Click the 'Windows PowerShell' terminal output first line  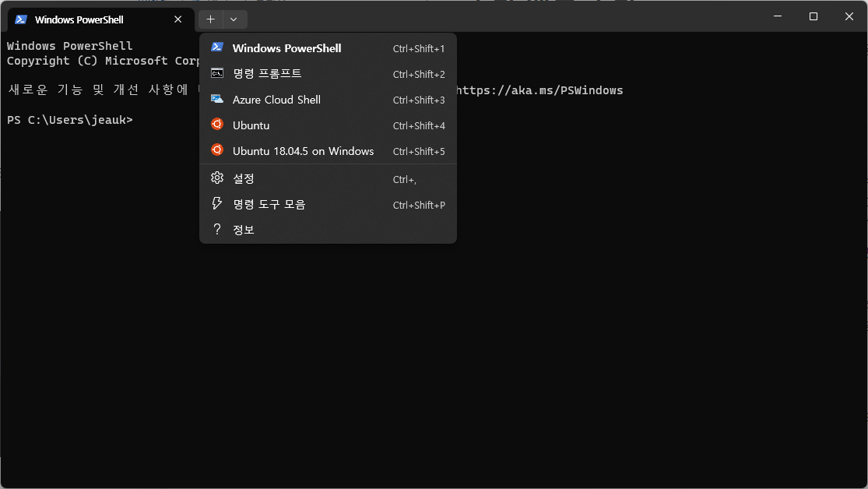point(70,46)
